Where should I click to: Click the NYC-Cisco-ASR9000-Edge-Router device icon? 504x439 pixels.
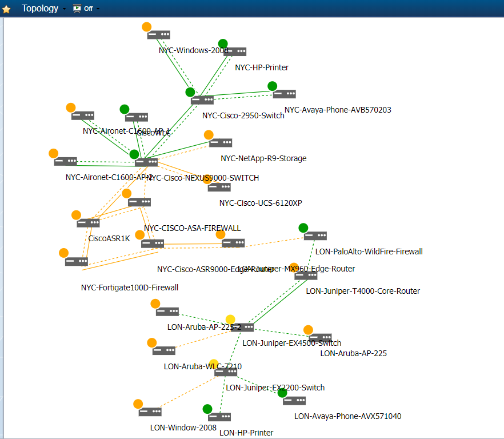(x=153, y=244)
